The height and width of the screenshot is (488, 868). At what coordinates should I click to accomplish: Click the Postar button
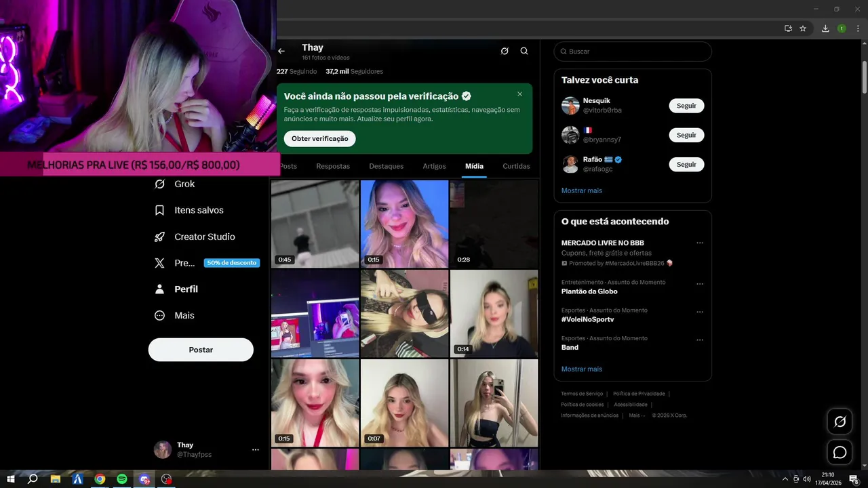click(x=201, y=350)
